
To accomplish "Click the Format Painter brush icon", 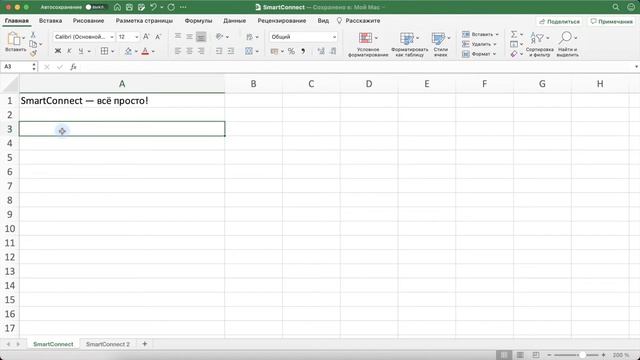I will [33, 53].
